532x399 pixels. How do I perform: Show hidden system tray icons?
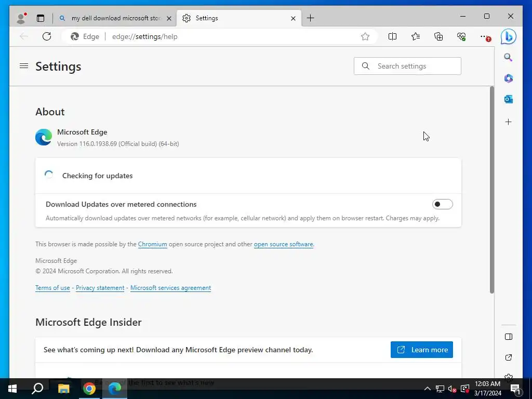[x=428, y=389]
